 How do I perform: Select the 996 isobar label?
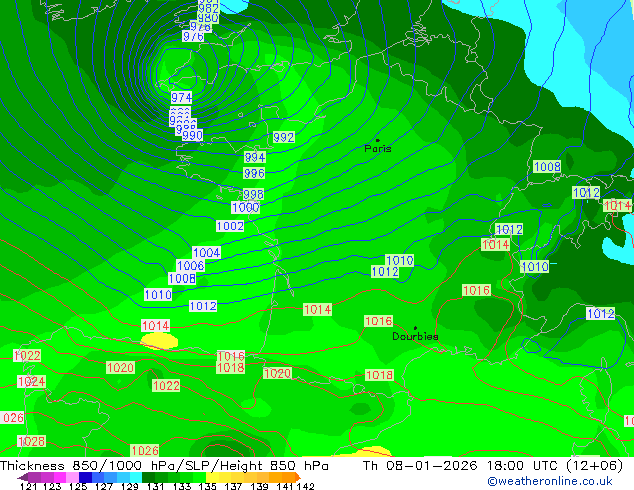click(254, 173)
